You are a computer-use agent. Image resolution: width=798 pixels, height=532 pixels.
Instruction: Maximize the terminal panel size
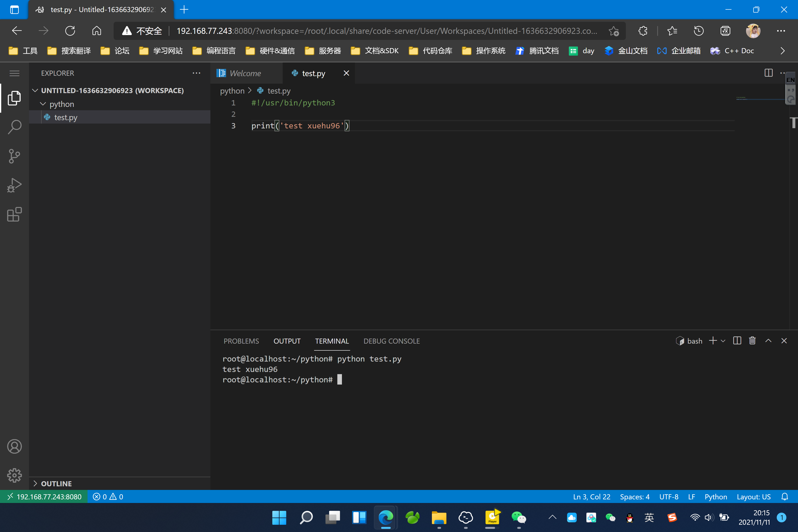tap(768, 341)
